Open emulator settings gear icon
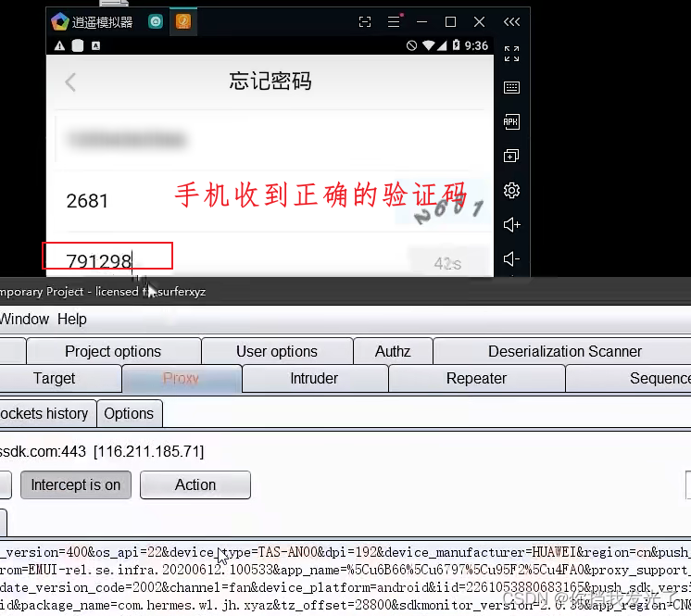This screenshot has height=616, width=691. pyautogui.click(x=511, y=190)
